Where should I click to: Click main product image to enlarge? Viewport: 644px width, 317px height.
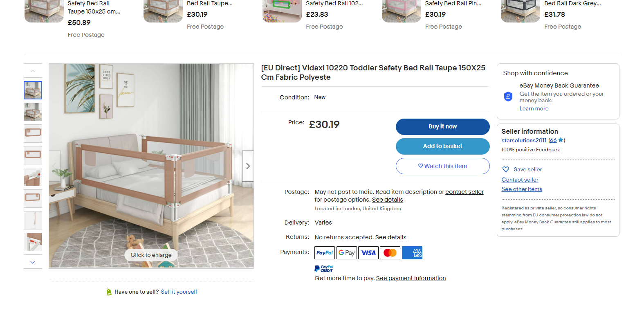click(151, 166)
